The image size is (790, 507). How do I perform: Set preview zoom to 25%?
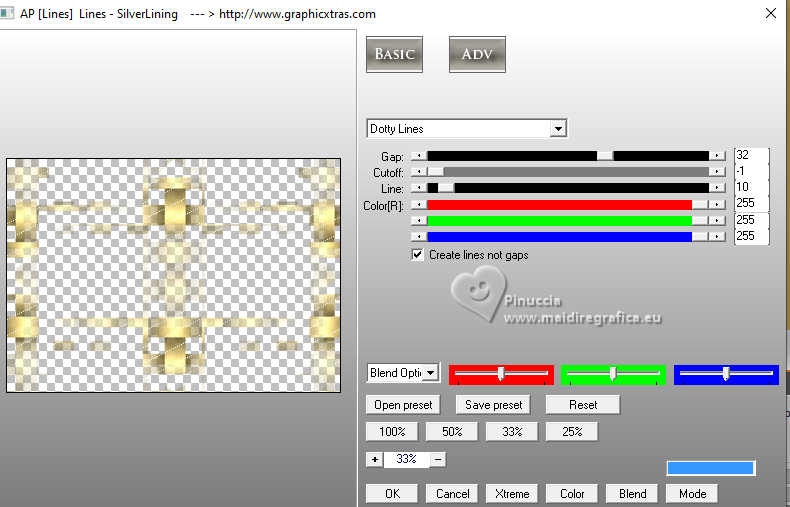(x=572, y=431)
